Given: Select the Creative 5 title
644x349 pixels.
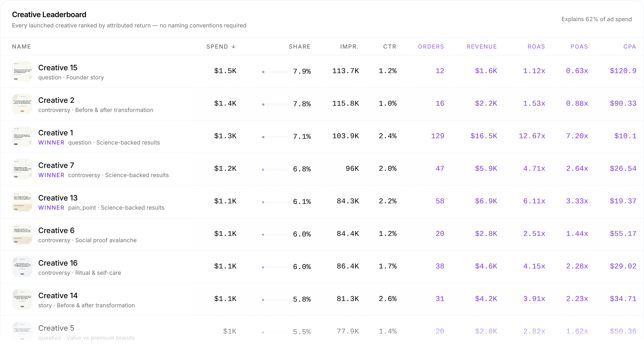Looking at the screenshot, I should [x=56, y=328].
